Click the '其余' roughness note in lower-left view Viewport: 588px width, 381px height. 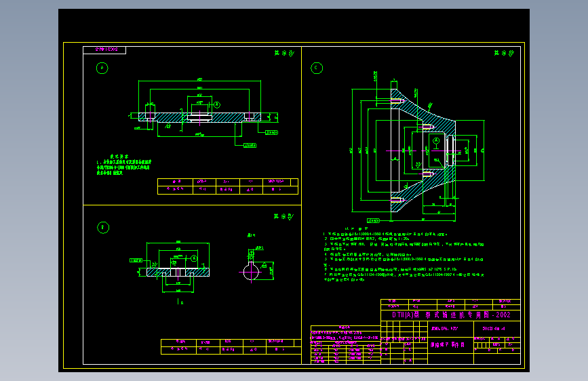(x=283, y=216)
